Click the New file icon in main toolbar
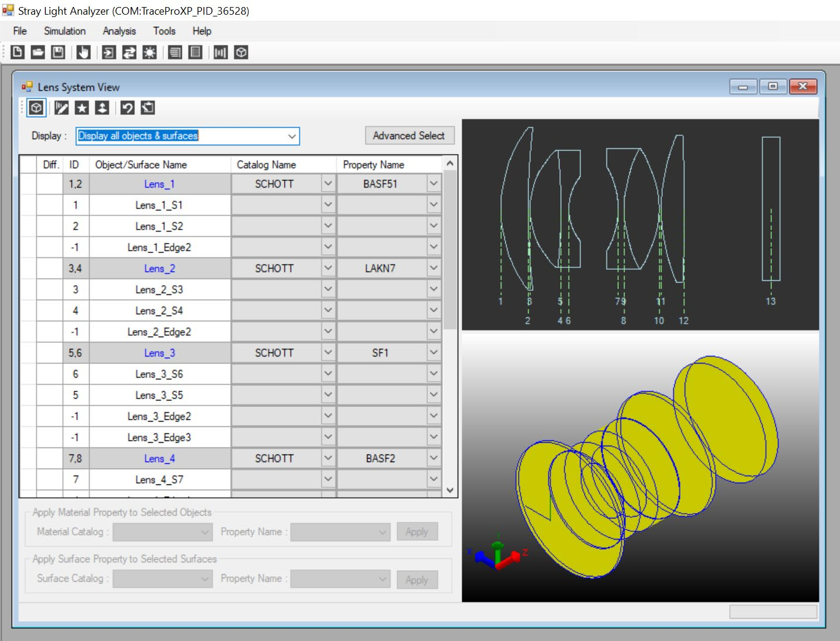This screenshot has height=641, width=840. click(x=18, y=52)
